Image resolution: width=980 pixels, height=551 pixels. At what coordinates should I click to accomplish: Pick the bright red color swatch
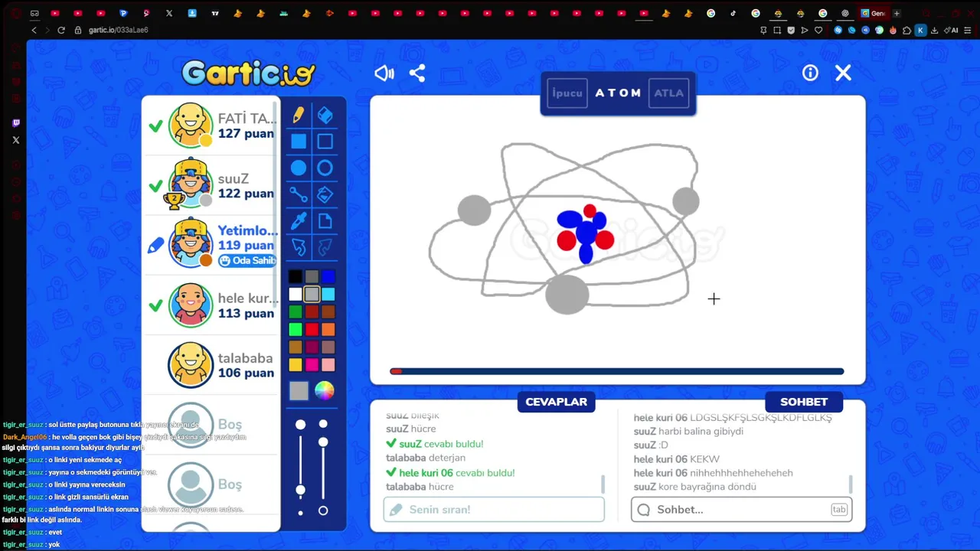(x=312, y=330)
